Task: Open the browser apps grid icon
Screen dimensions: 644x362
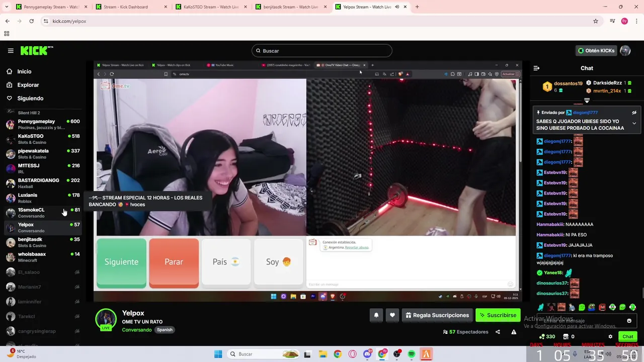Action: [x=7, y=34]
